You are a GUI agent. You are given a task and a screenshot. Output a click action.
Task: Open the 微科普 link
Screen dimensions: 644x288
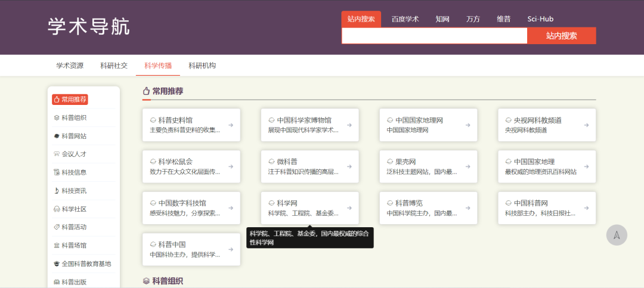309,166
